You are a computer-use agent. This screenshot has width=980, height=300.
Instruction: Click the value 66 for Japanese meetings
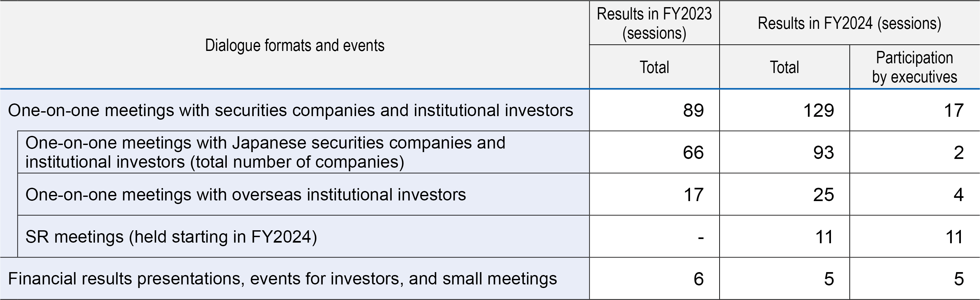(x=693, y=152)
